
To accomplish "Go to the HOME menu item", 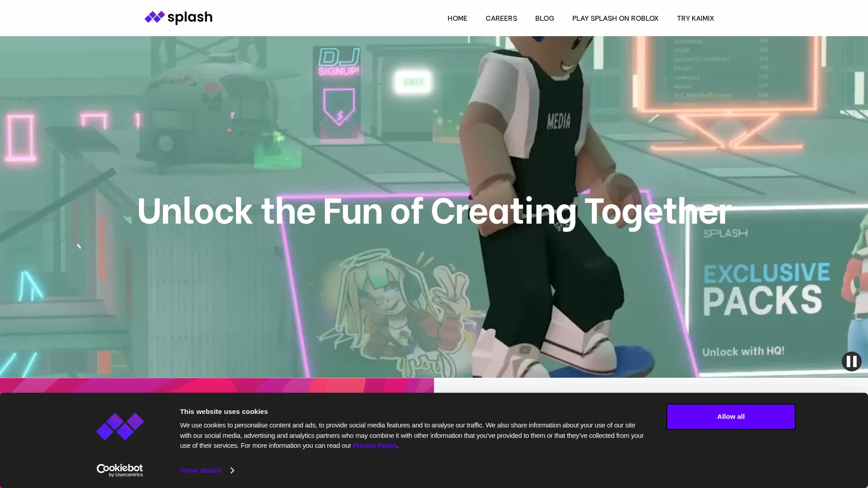I will pyautogui.click(x=457, y=19).
